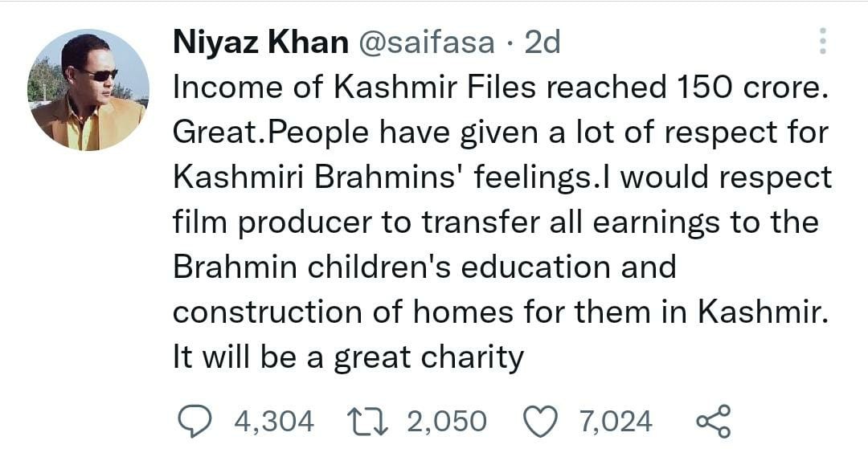Click the 4,304 replies count
This screenshot has width=868, height=465.
[273, 422]
